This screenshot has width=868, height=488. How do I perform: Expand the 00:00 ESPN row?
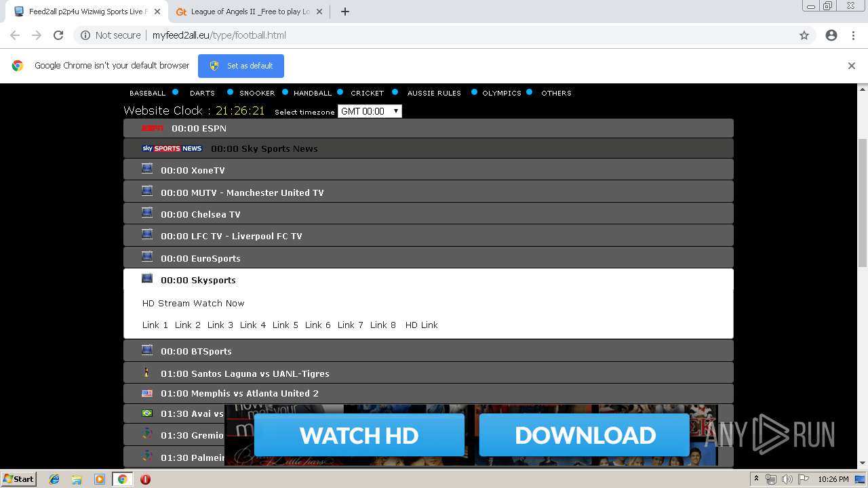coord(429,128)
